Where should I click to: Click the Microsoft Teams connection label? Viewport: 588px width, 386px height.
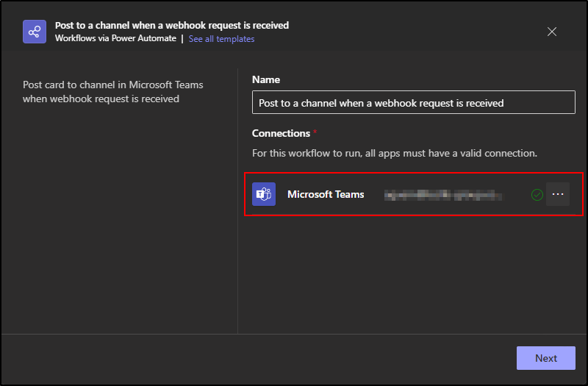pyautogui.click(x=326, y=194)
